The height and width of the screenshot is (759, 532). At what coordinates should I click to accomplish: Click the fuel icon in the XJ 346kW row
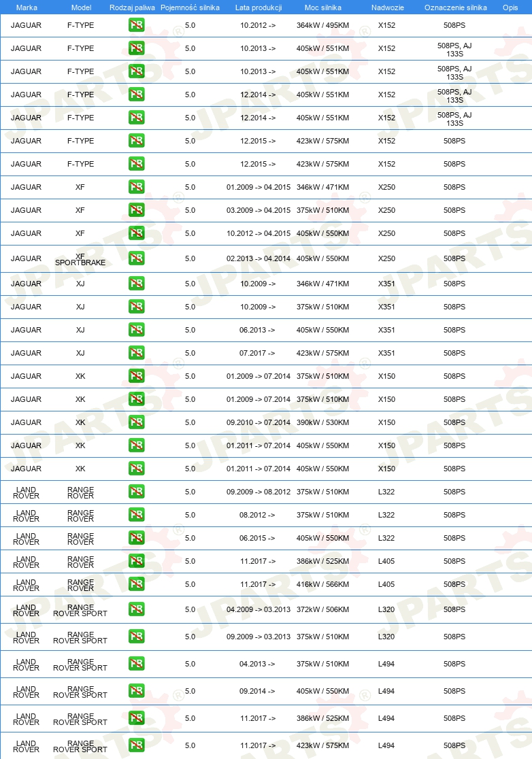click(x=137, y=284)
